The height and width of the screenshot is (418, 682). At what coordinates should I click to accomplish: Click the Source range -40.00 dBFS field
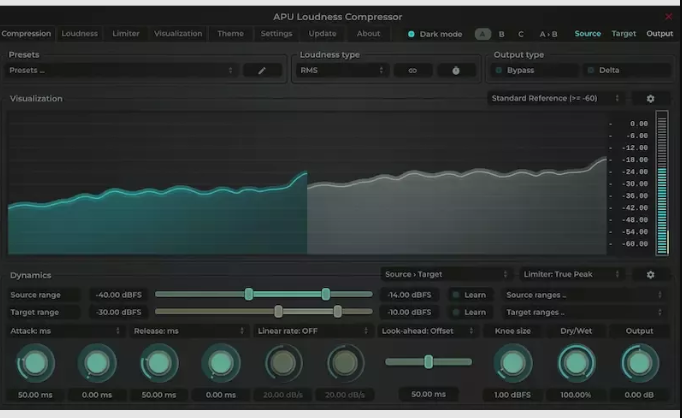(x=118, y=295)
